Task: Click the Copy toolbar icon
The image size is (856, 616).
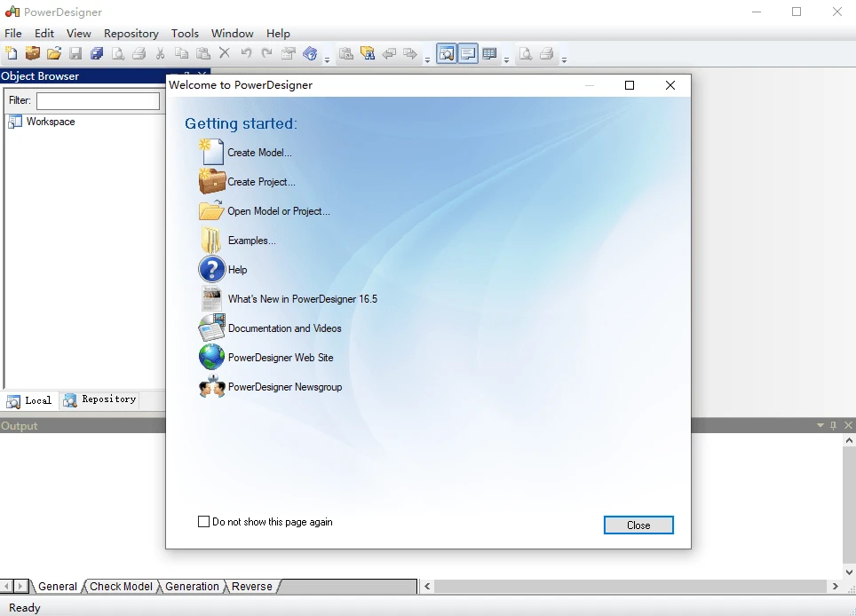Action: [181, 53]
